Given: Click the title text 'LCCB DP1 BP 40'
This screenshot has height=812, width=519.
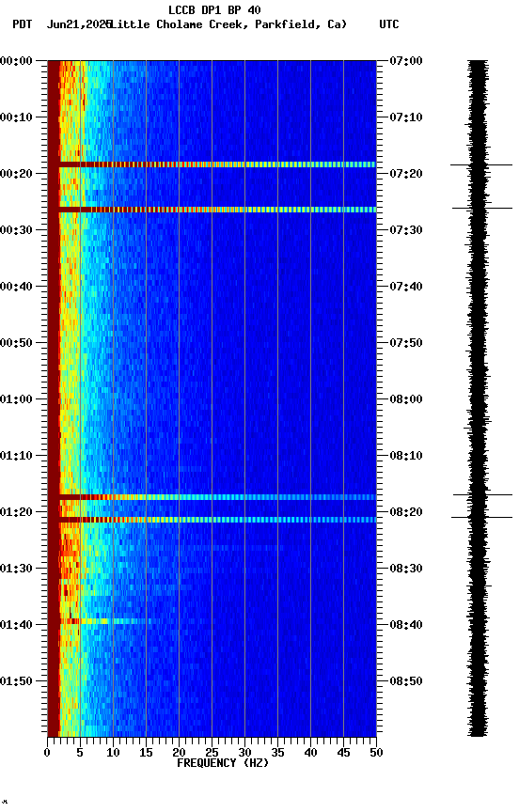Looking at the screenshot, I should [x=214, y=9].
